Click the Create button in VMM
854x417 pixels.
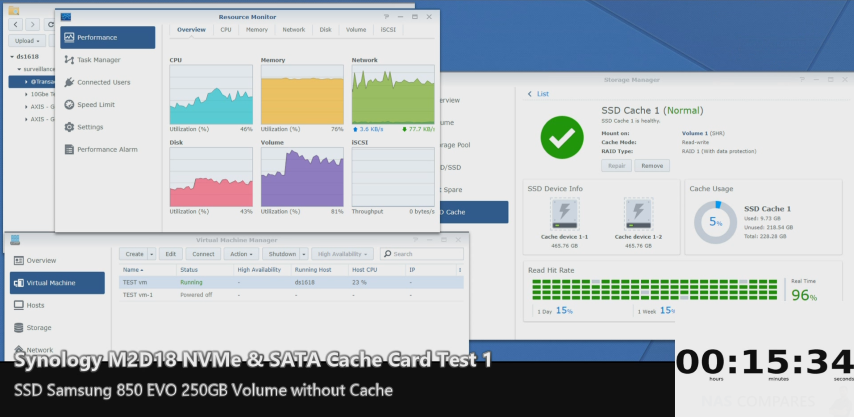coord(134,254)
